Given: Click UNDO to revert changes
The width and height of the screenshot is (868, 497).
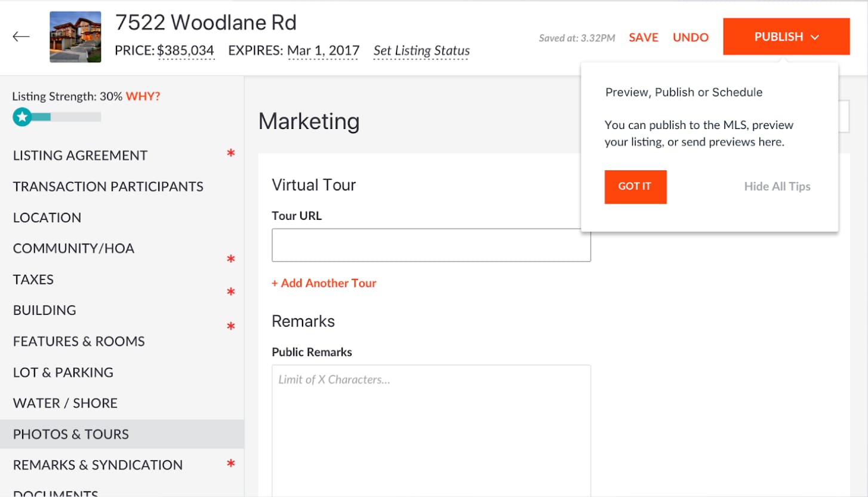Looking at the screenshot, I should tap(690, 36).
